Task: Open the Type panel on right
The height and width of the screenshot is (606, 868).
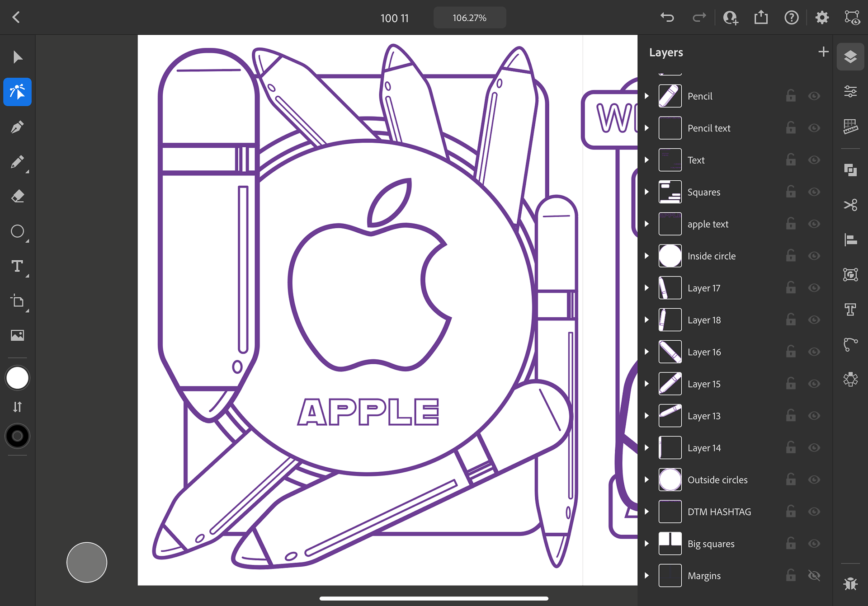Action: pos(850,310)
